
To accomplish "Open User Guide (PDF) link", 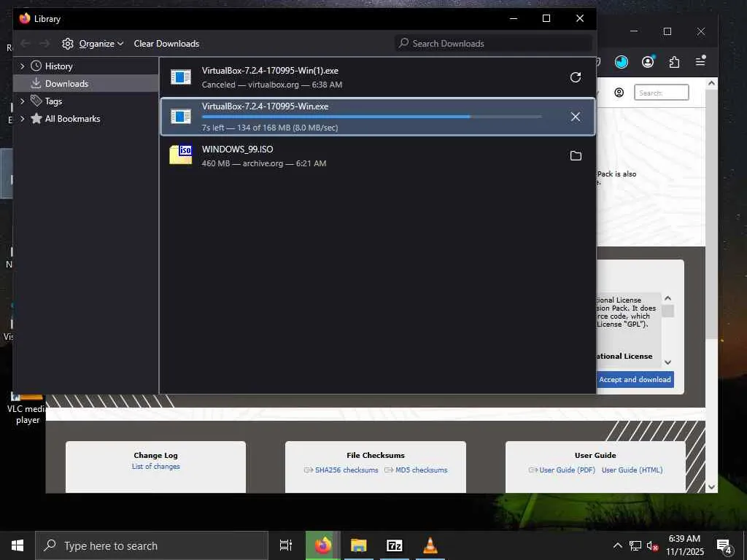I will [567, 470].
